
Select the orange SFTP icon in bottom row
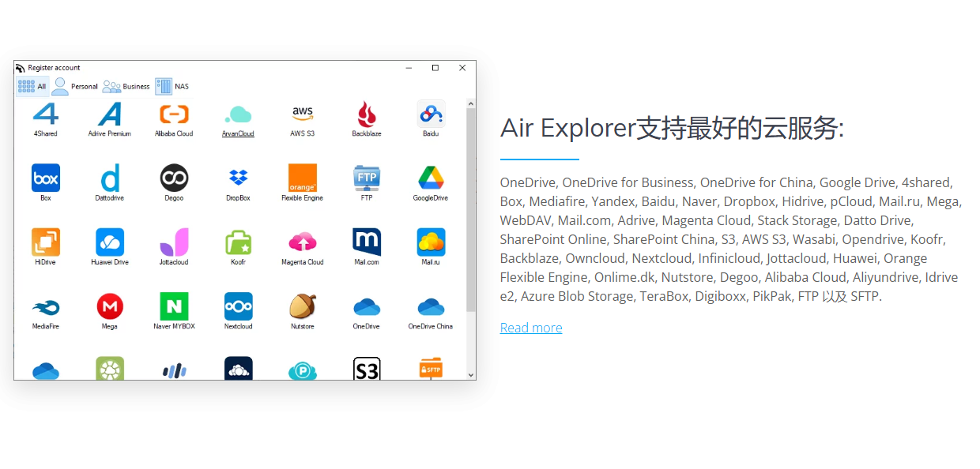pos(431,369)
